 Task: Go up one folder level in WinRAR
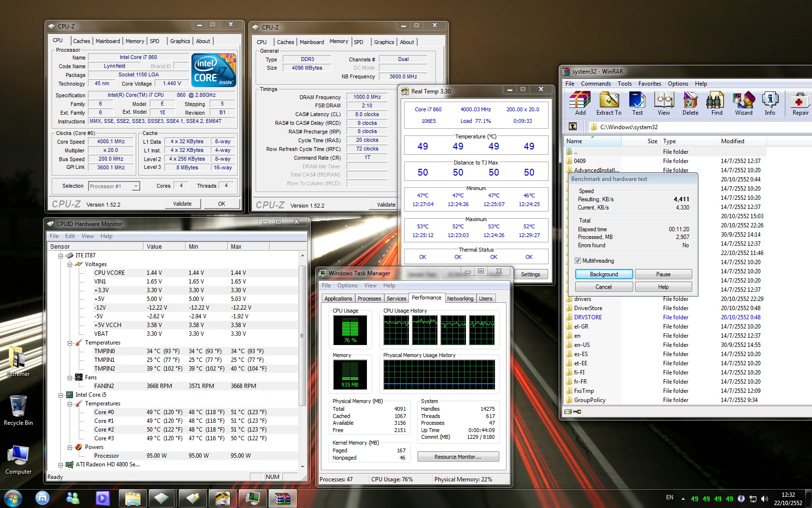(x=573, y=127)
